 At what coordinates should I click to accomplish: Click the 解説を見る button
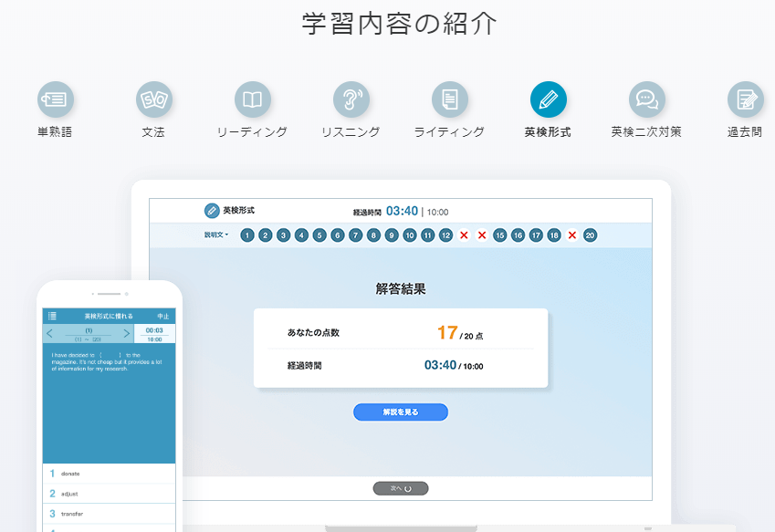(401, 412)
